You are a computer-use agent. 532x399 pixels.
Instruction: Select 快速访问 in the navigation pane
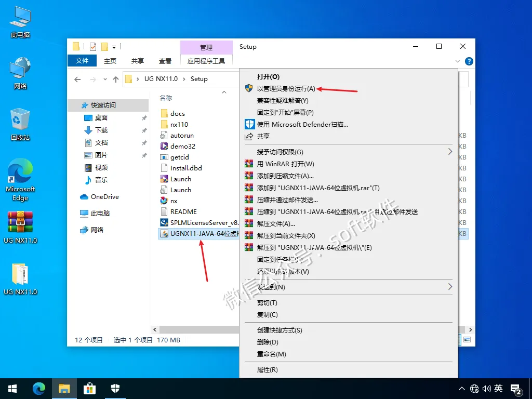[x=108, y=105]
